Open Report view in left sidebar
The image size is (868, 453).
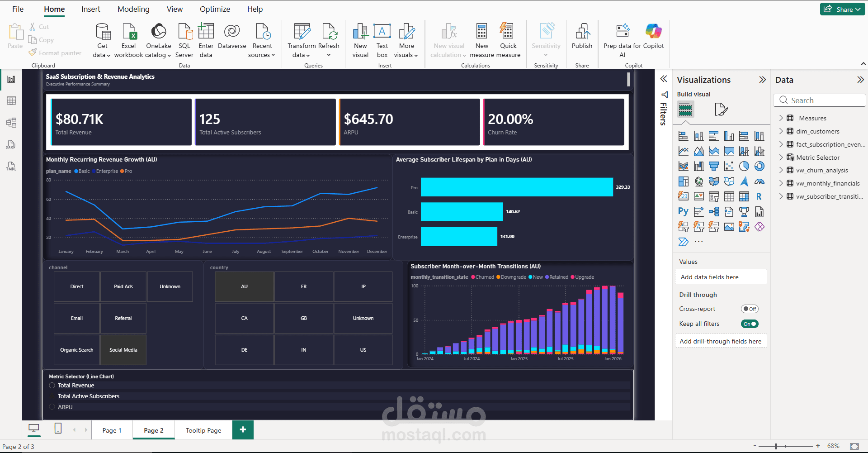(11, 80)
